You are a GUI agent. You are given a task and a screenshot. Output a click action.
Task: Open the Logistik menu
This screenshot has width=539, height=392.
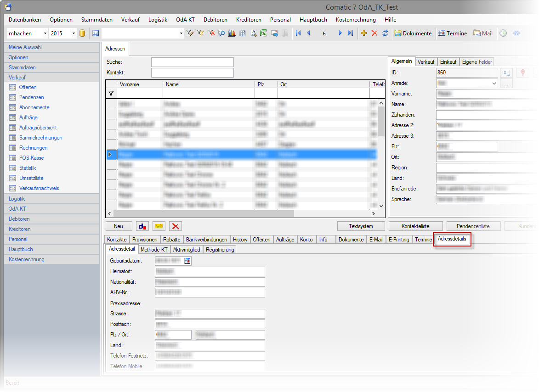[x=158, y=20]
